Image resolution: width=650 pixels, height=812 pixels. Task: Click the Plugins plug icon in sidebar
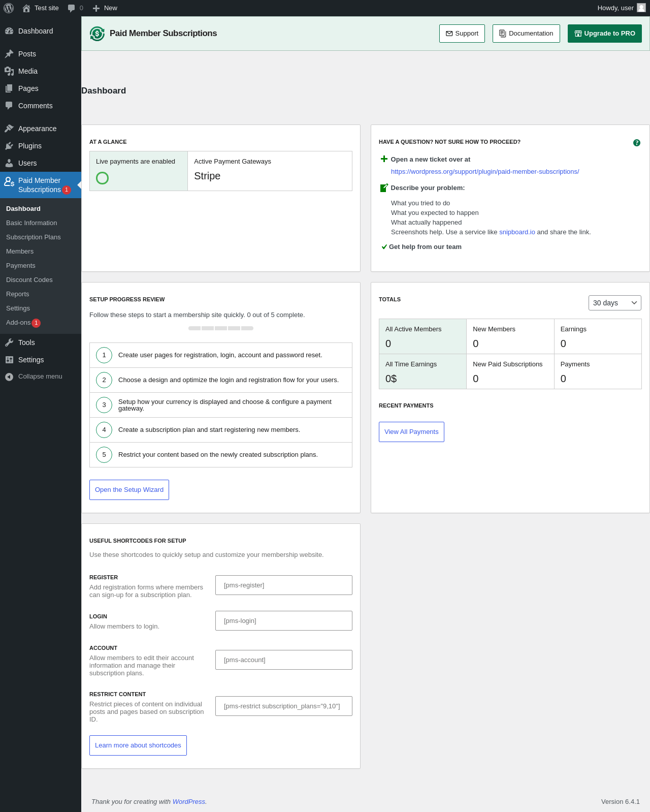pos(9,146)
